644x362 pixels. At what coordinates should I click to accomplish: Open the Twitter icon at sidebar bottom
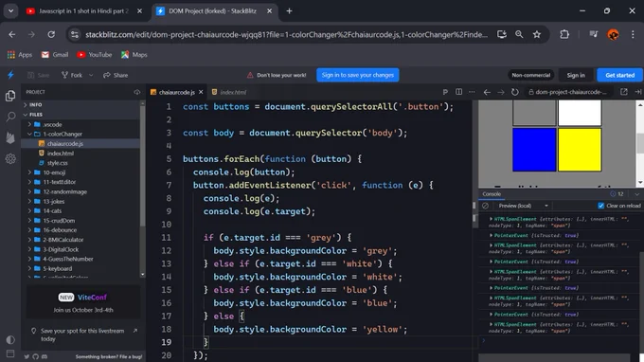point(27,356)
